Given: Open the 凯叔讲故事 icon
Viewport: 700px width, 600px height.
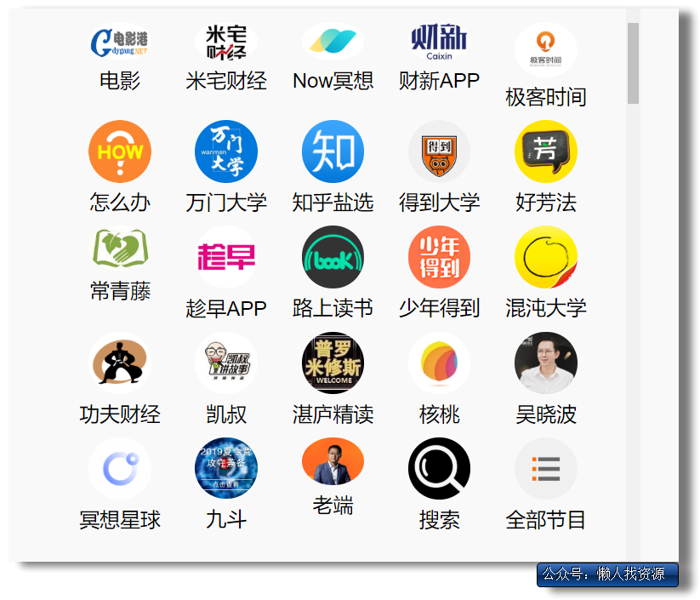Looking at the screenshot, I should coord(226,363).
